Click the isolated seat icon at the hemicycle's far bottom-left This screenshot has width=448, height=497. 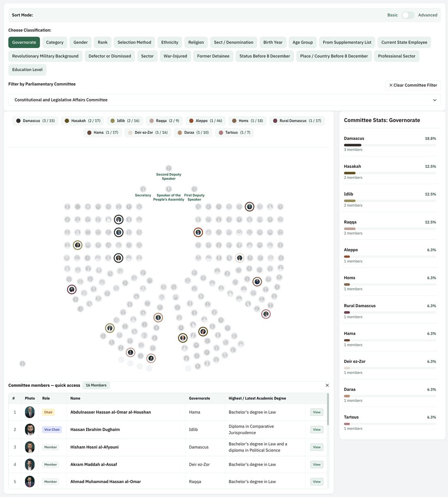tap(22, 364)
